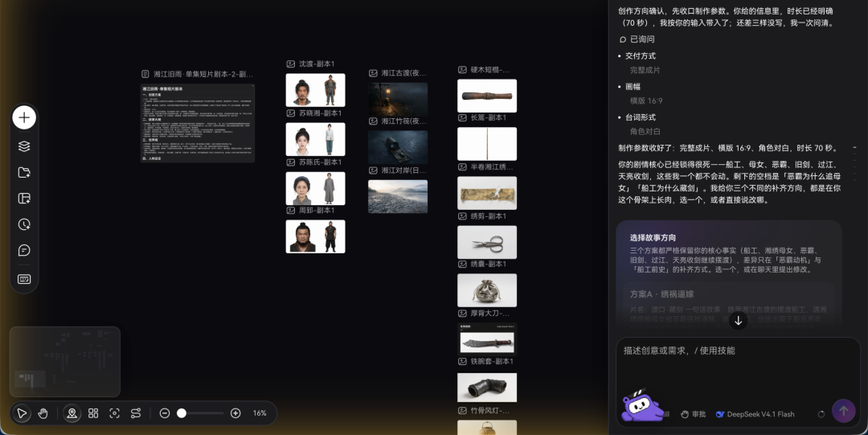Click the image icon beside 湘江古渡 label

373,73
